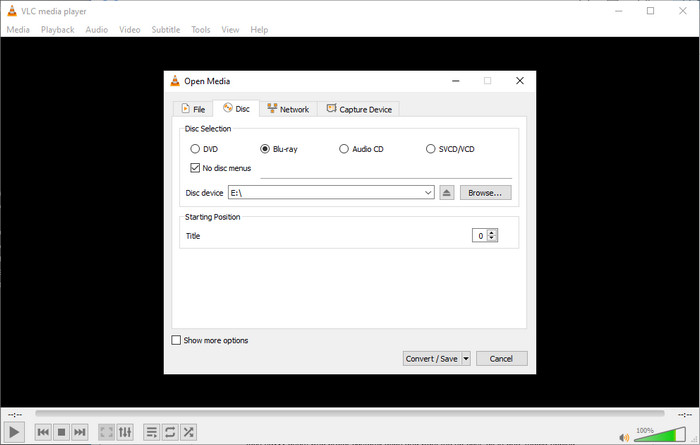Switch to the File tab
Screen dimensions: 700x445
193,109
